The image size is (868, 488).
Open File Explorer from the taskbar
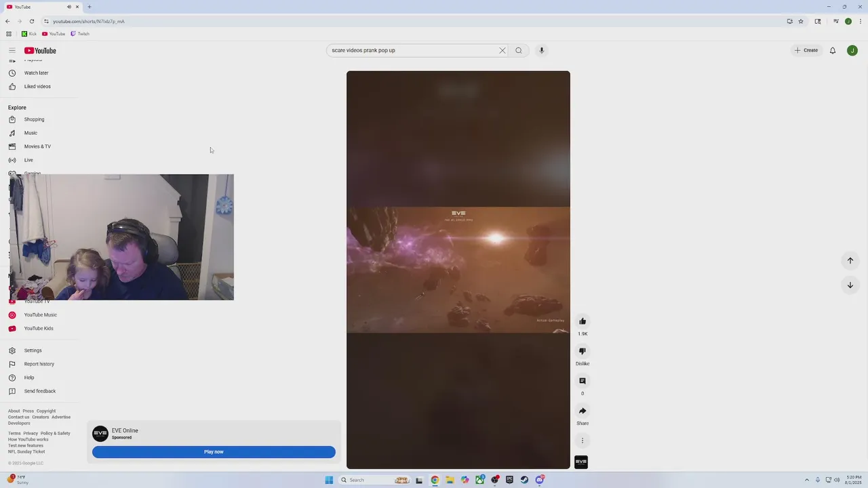point(450,480)
